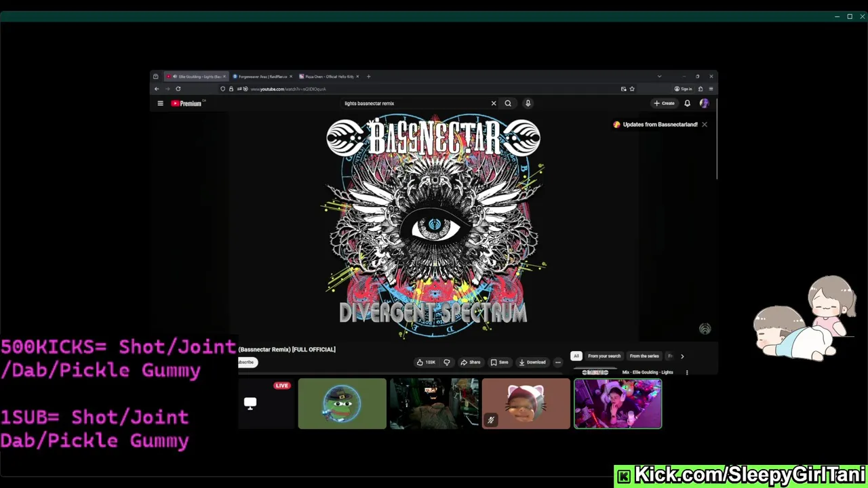The image size is (868, 488).
Task: Close the Ellie Goulding tab
Action: click(224, 77)
